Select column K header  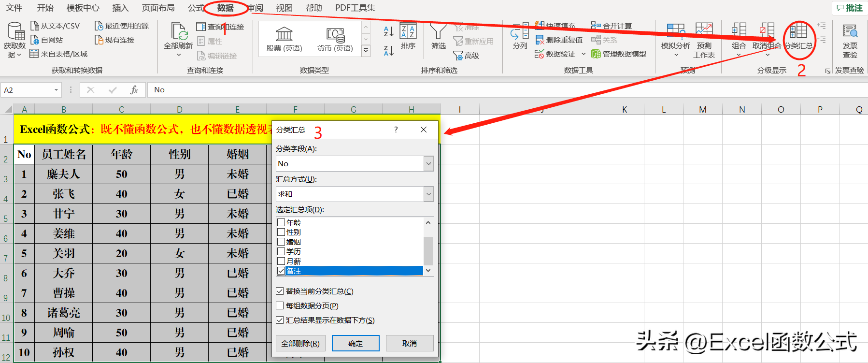point(625,109)
